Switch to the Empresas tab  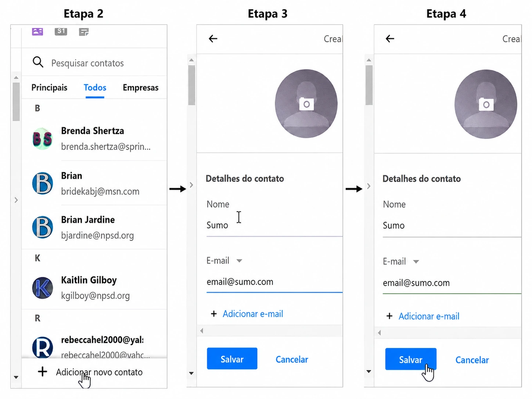click(x=141, y=87)
